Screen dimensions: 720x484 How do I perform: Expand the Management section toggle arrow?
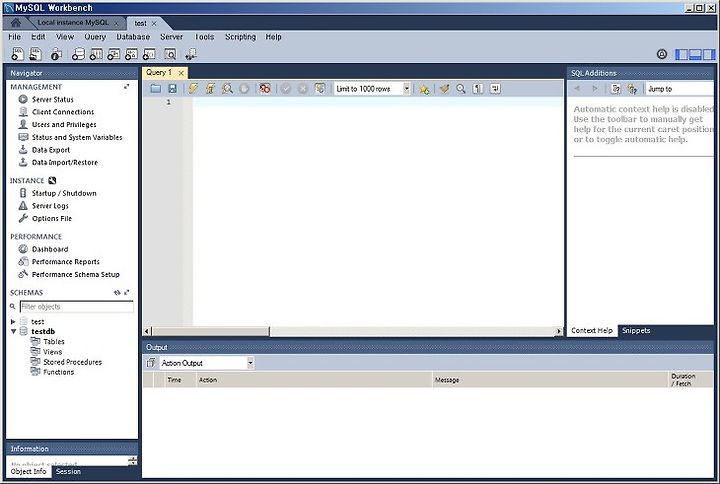pyautogui.click(x=126, y=86)
